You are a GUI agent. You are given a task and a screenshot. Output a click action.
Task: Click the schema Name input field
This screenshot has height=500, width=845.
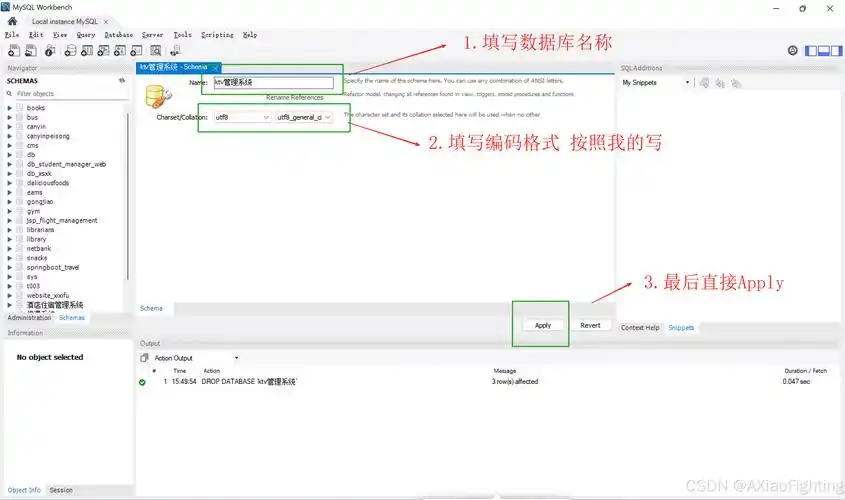click(x=271, y=82)
